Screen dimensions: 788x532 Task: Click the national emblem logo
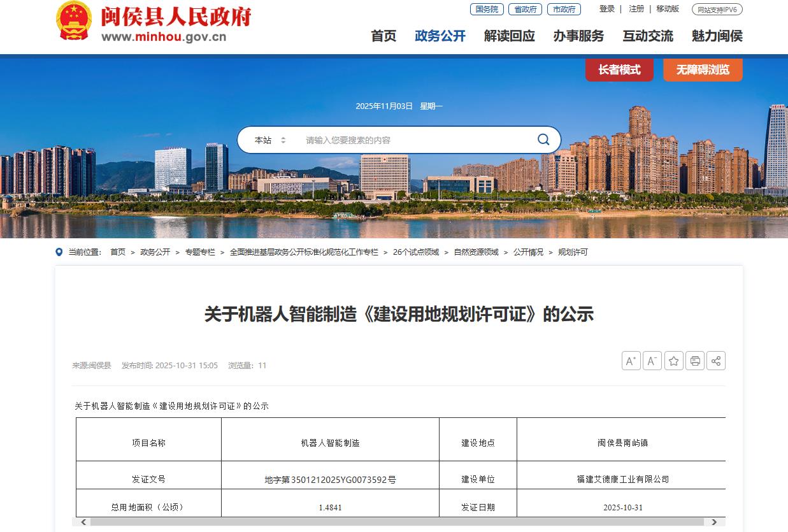click(74, 21)
